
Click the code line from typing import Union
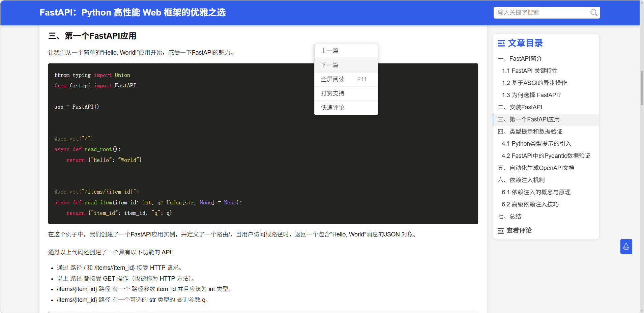pyautogui.click(x=92, y=75)
